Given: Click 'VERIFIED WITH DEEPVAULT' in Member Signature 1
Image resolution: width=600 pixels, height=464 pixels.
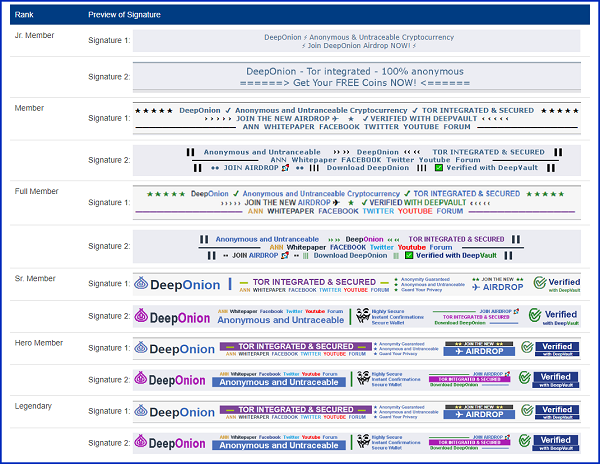Looking at the screenshot, I should pos(424,119).
